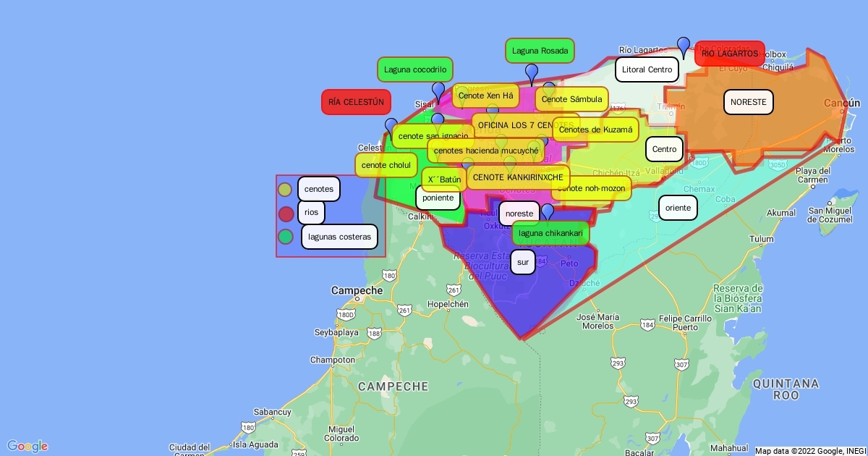
Task: Click the red rios legend circle
Action: pos(286,214)
